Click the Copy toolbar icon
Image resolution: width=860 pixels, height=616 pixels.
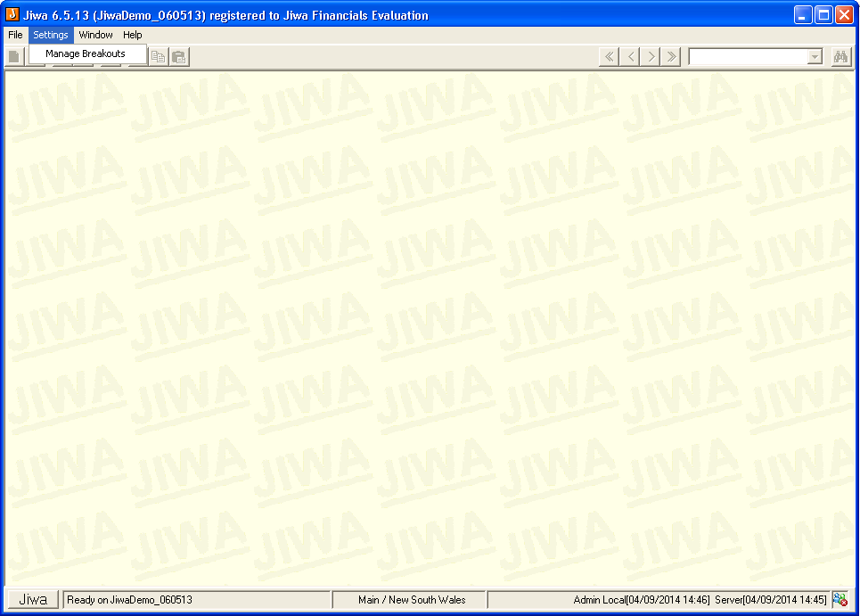(x=159, y=57)
